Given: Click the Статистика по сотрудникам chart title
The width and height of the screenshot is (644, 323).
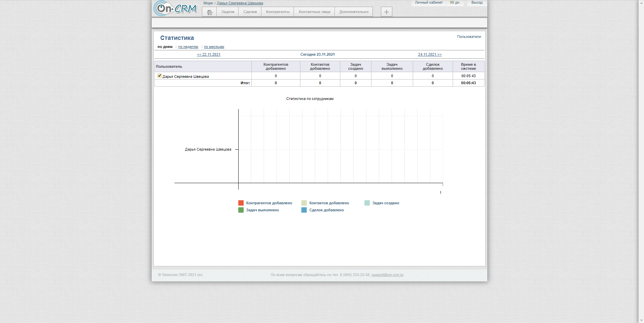Looking at the screenshot, I should (310, 99).
